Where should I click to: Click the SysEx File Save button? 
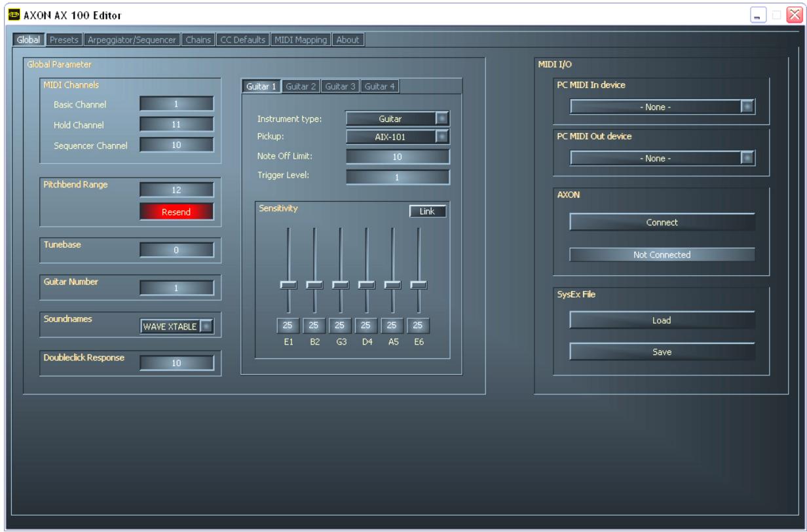point(662,352)
